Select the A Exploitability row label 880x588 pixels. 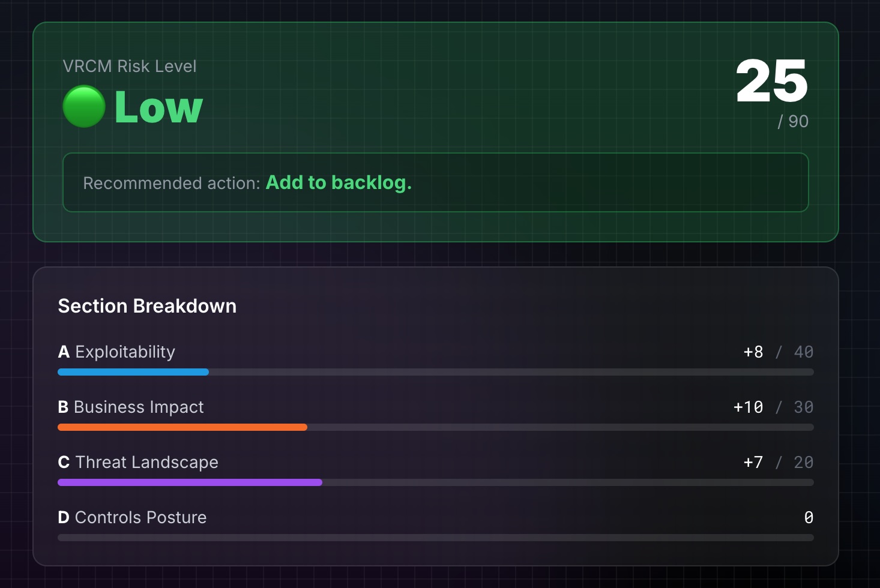tap(116, 352)
